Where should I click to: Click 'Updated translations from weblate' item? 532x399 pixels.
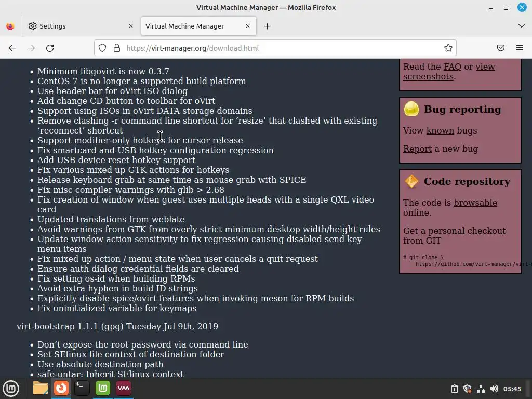pos(111,220)
